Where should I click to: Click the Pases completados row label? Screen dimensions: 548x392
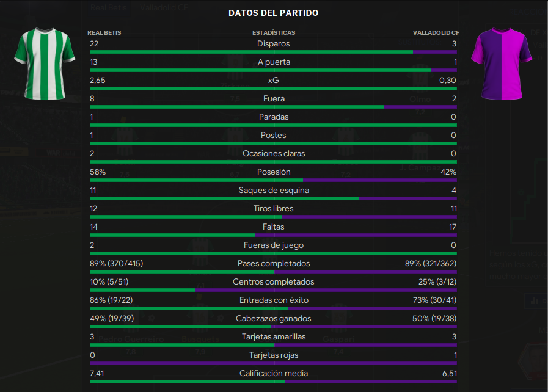click(x=274, y=263)
